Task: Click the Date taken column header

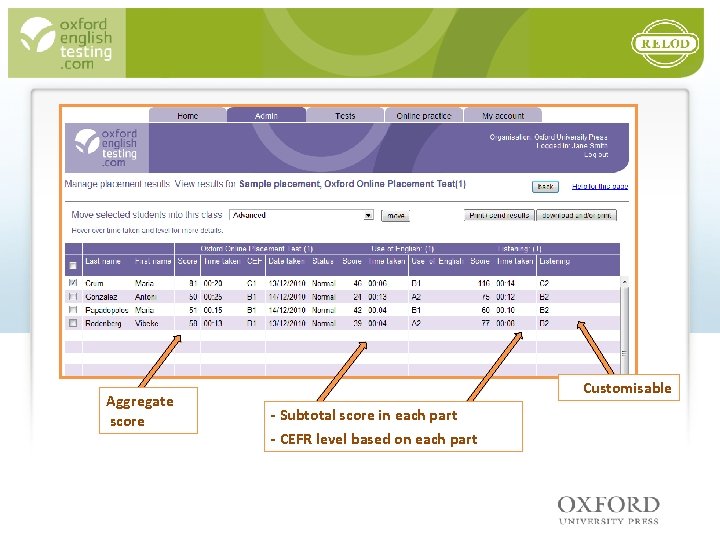Action: [x=286, y=261]
